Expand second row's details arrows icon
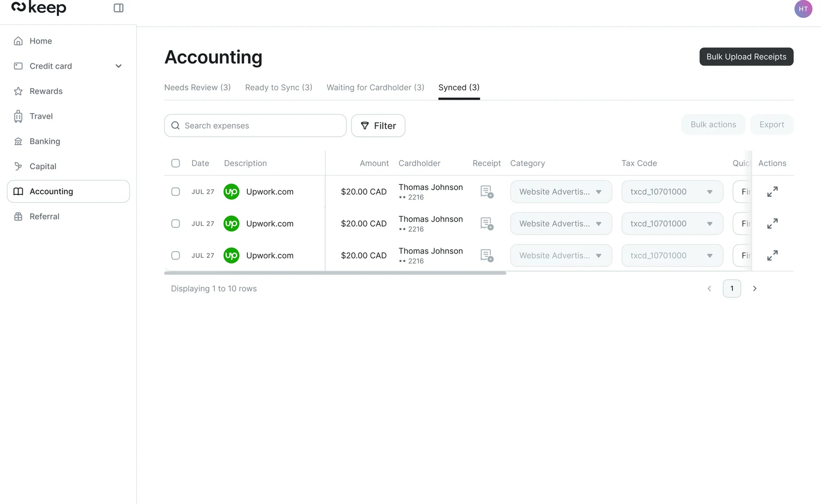The height and width of the screenshot is (504, 821). click(772, 224)
